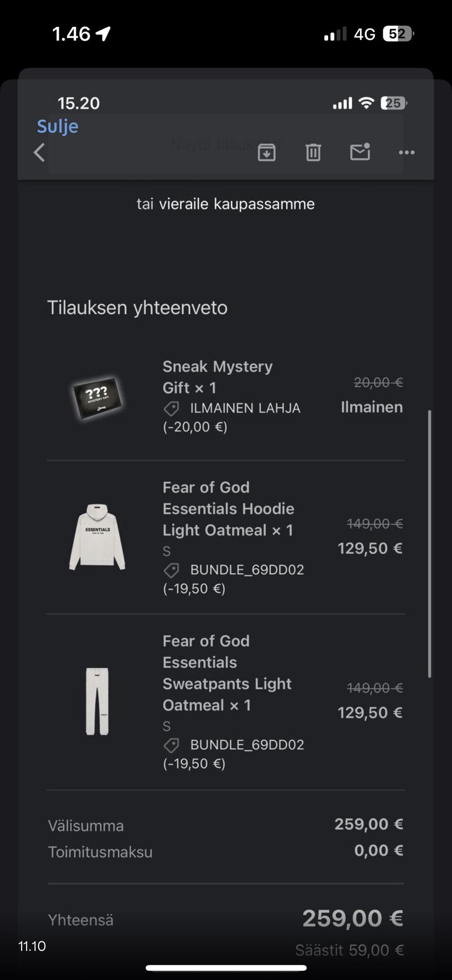The height and width of the screenshot is (980, 452).
Task: Go back using the left chevron
Action: point(40,153)
